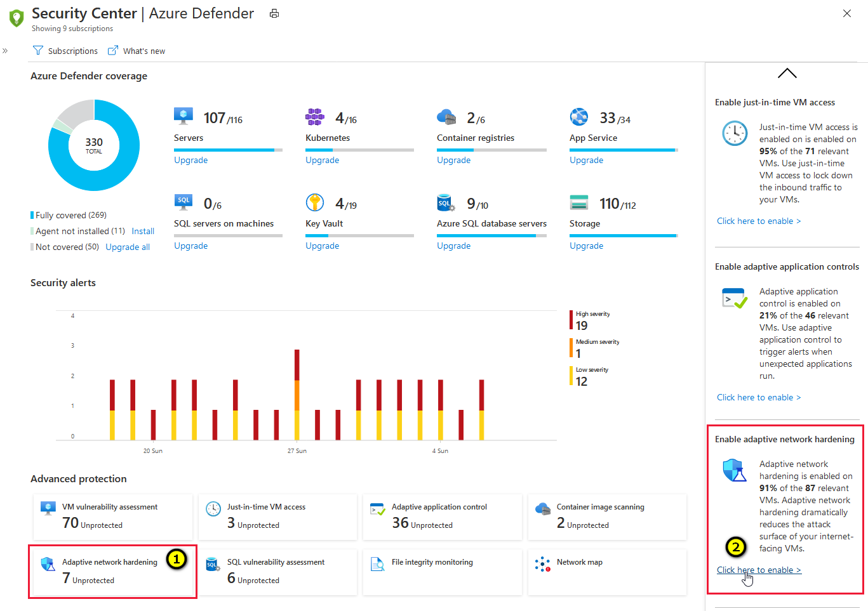Click the App Service globe icon

(x=579, y=117)
